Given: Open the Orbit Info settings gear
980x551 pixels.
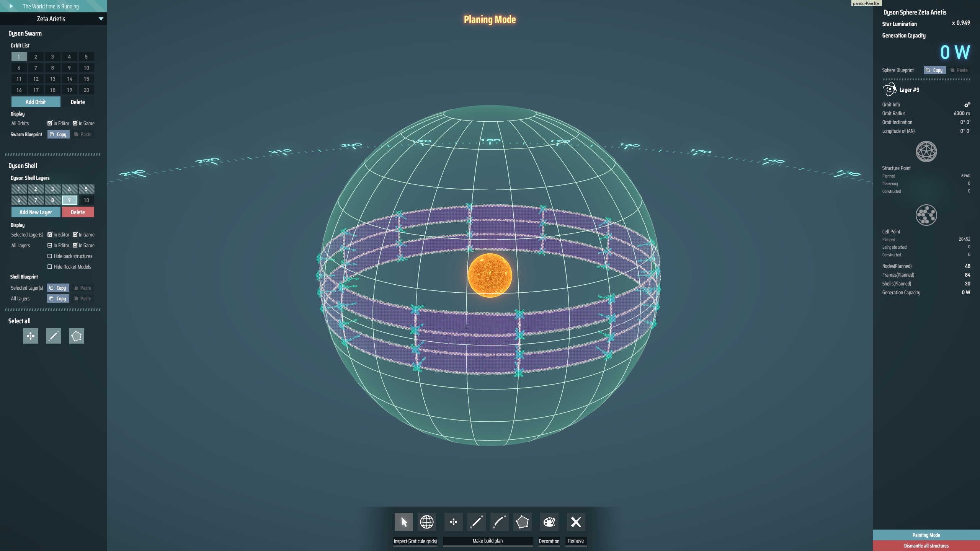Looking at the screenshot, I should coord(967,104).
